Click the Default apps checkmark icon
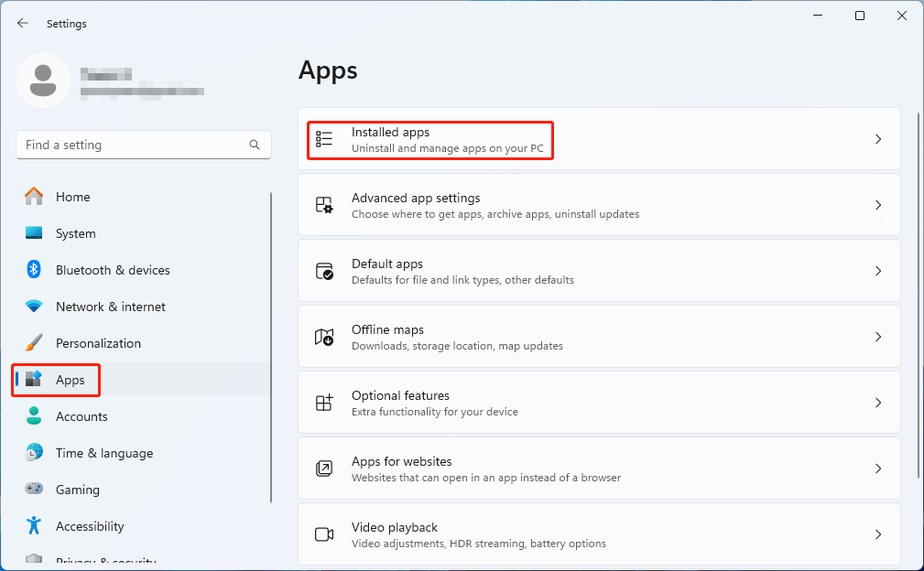Viewport: 924px width, 571px height. tap(324, 271)
